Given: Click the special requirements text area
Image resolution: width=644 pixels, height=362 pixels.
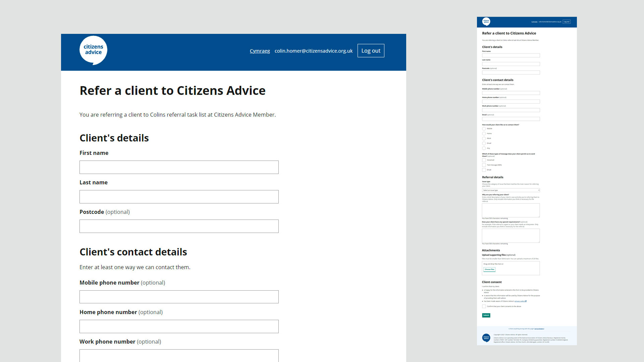Looking at the screenshot, I should pos(511,236).
